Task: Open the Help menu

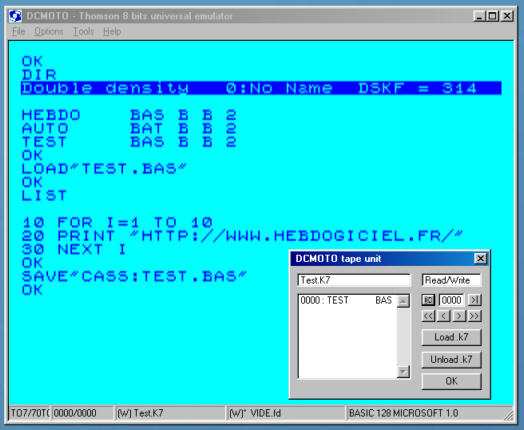Action: click(112, 32)
